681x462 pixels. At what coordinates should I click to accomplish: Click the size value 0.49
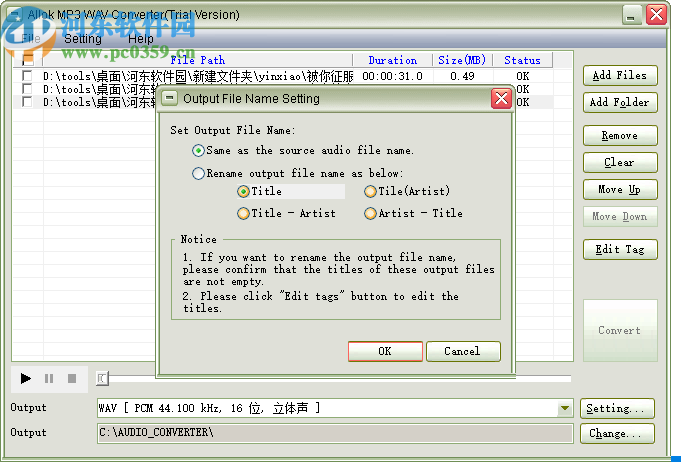pyautogui.click(x=462, y=76)
